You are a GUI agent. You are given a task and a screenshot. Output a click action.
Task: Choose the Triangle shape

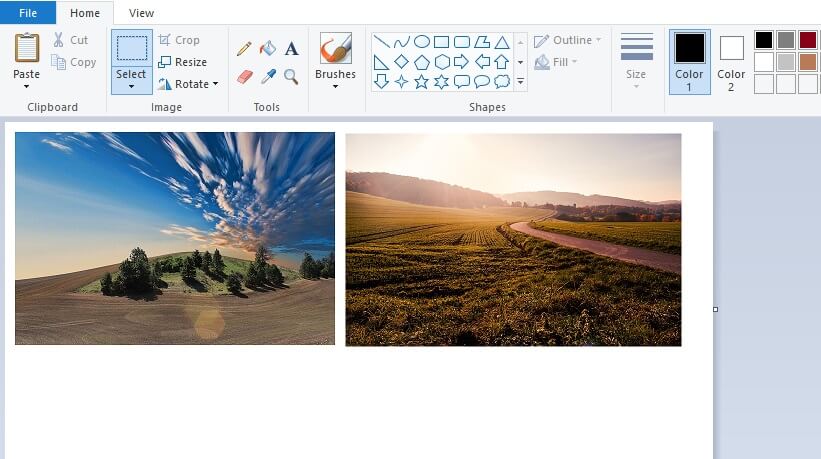[x=502, y=42]
